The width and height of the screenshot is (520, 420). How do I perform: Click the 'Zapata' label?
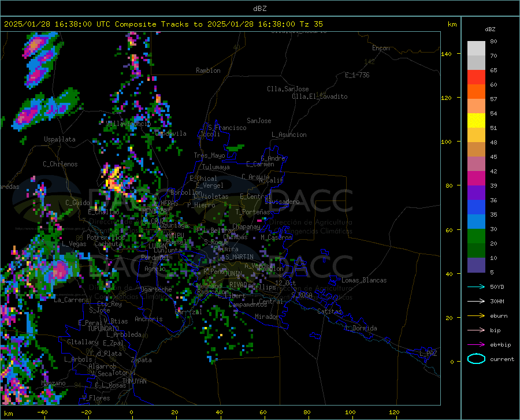tap(142, 360)
